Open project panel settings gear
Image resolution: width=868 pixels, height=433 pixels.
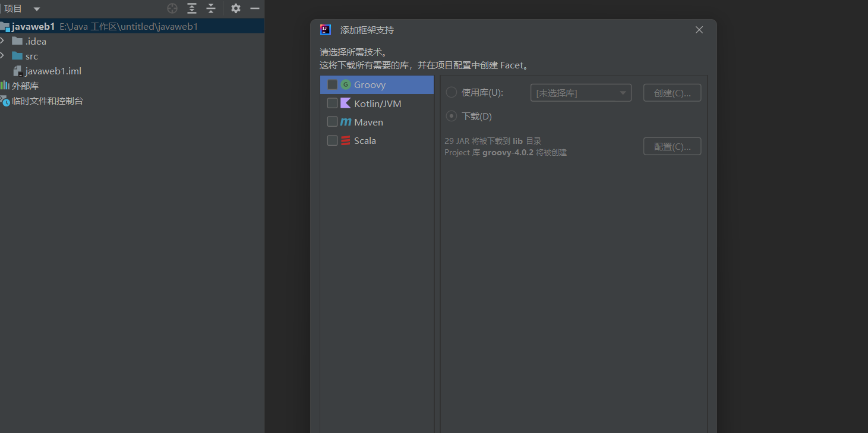coord(236,8)
